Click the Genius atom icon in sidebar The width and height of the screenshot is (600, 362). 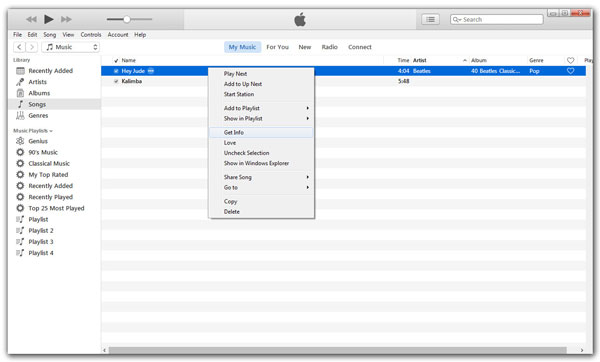point(20,141)
